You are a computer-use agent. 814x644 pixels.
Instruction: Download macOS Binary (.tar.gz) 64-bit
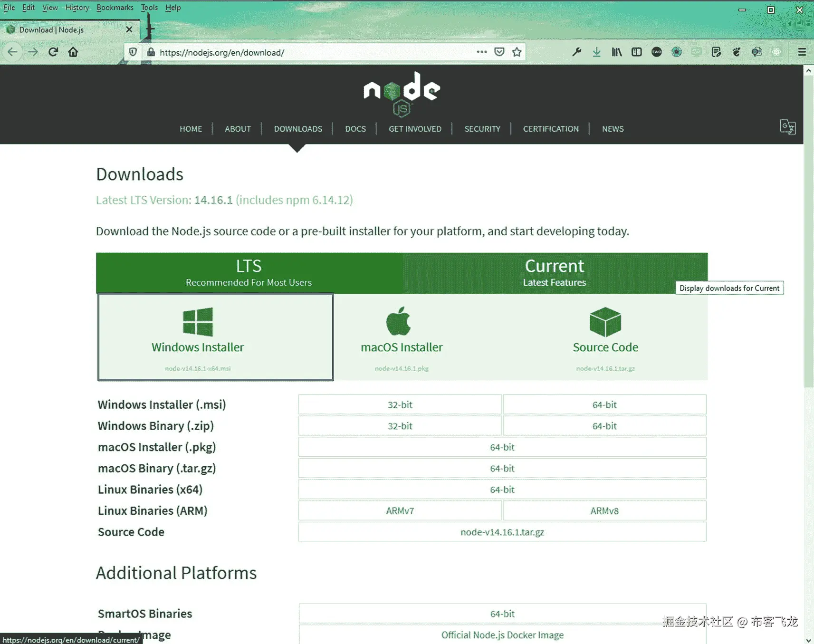(502, 468)
